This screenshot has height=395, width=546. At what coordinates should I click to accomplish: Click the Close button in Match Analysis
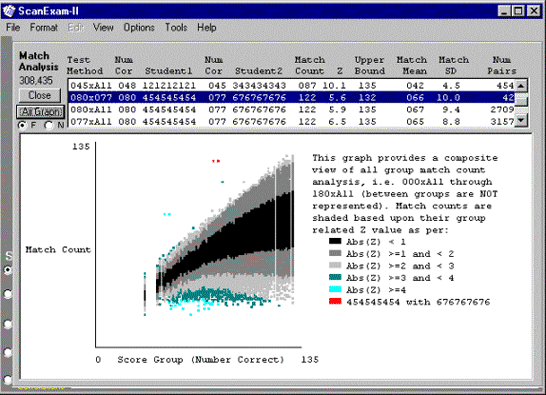pos(40,95)
